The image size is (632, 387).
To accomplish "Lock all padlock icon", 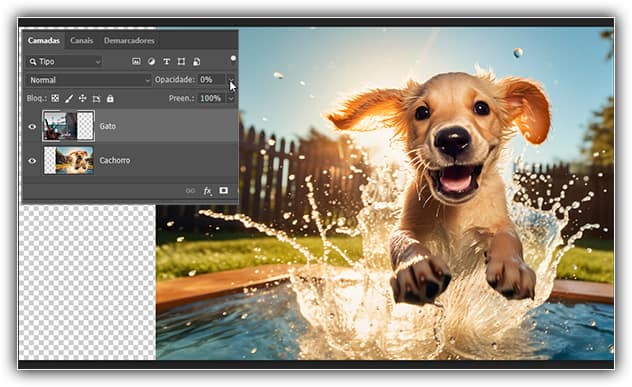I will pyautogui.click(x=110, y=98).
